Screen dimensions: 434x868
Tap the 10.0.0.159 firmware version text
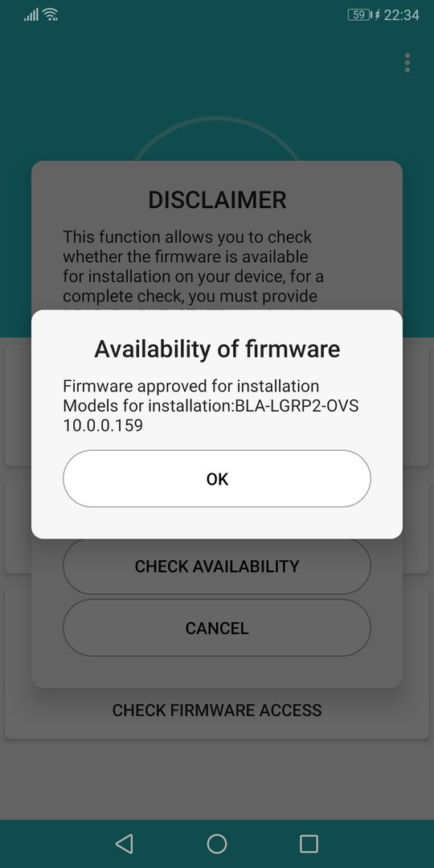(x=103, y=426)
